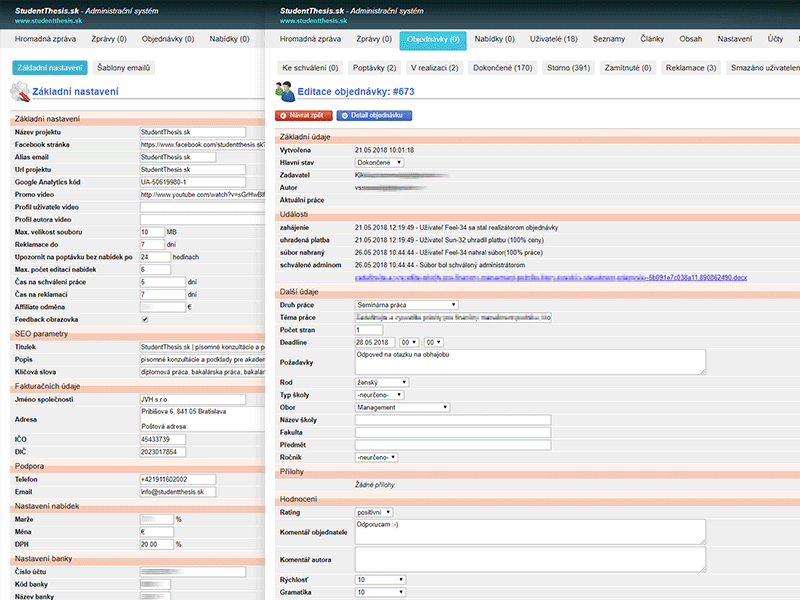
Task: Open the Deadline hour dropdown
Action: 409,342
